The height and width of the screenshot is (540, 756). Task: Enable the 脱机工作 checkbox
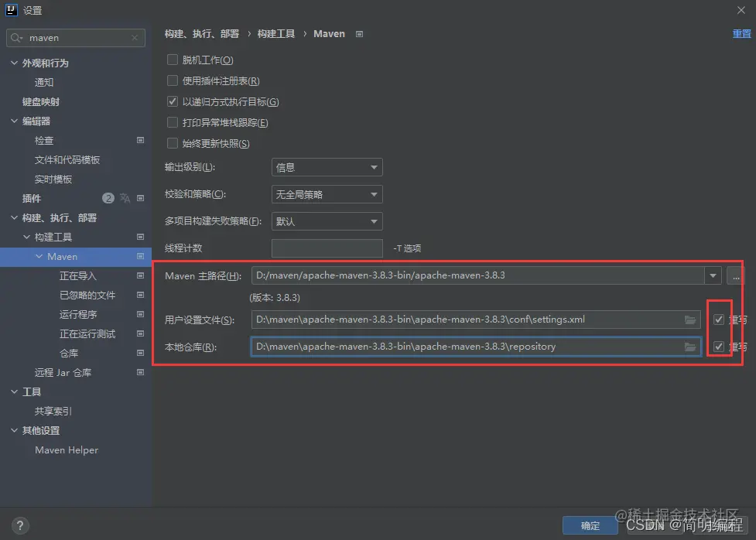(x=172, y=60)
